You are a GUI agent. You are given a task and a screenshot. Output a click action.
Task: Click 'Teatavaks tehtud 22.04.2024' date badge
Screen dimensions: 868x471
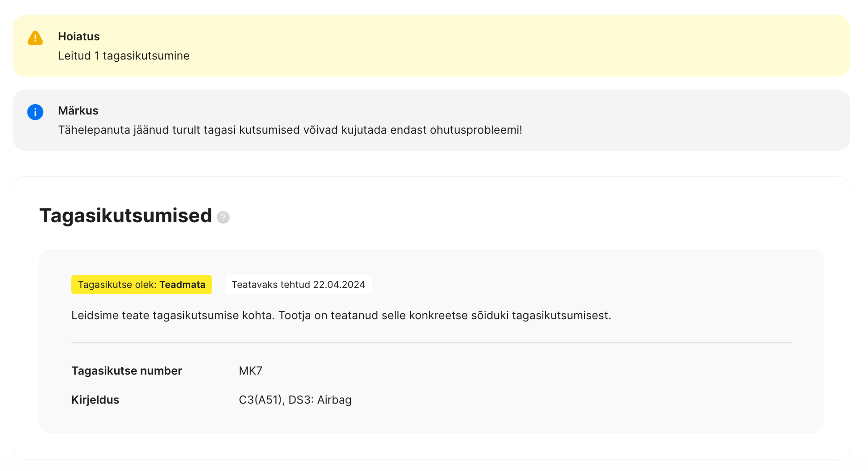coord(298,284)
